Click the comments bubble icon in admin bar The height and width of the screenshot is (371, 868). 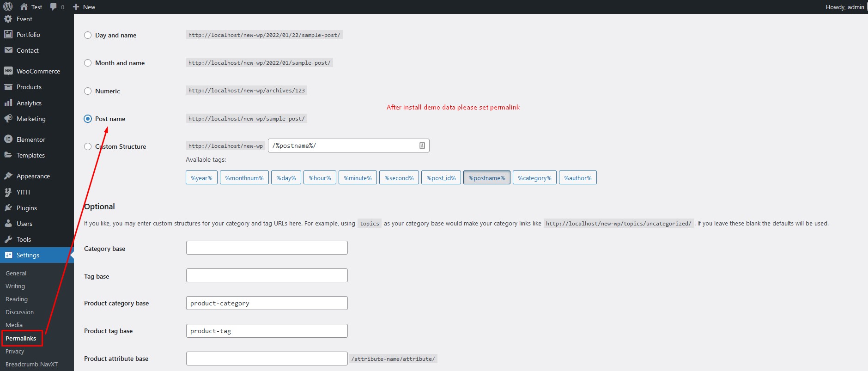click(54, 7)
